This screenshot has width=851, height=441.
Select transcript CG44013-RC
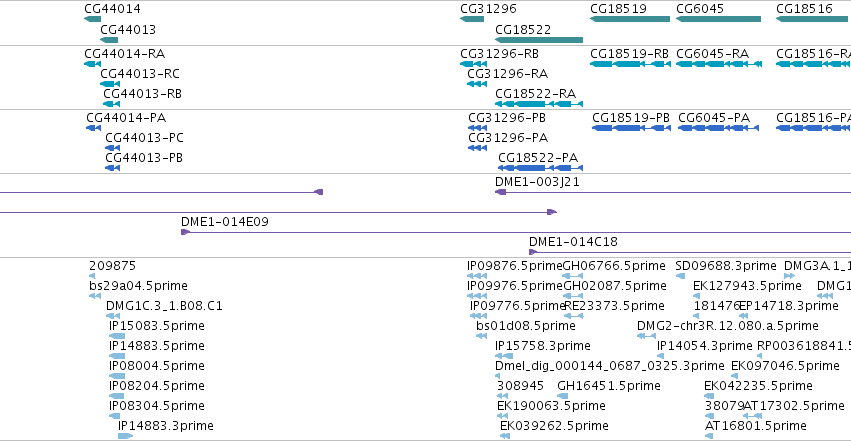tap(110, 84)
